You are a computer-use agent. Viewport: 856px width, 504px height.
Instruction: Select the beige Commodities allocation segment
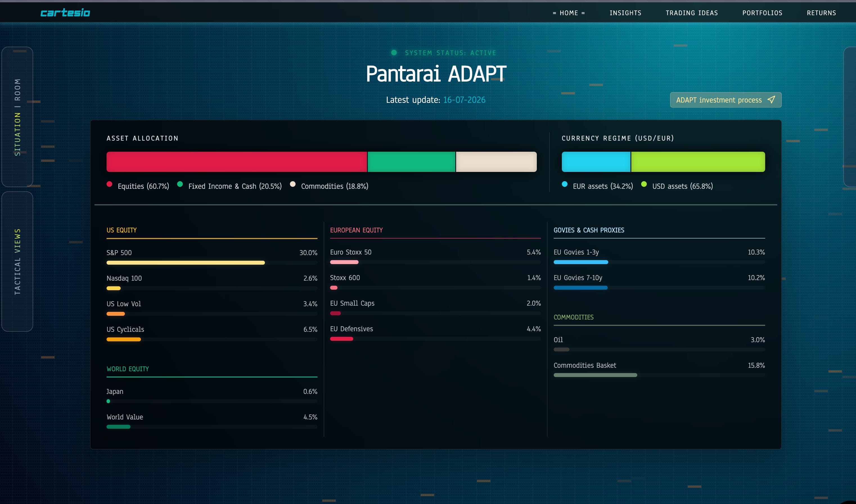point(496,162)
